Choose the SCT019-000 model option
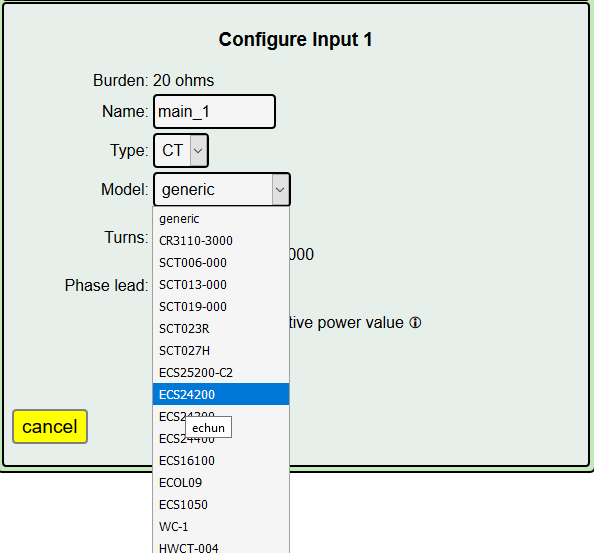This screenshot has height=553, width=594. pyautogui.click(x=221, y=306)
